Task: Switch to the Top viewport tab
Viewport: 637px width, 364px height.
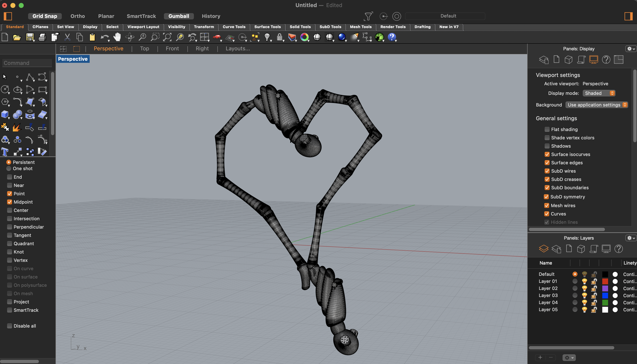Action: [144, 49]
